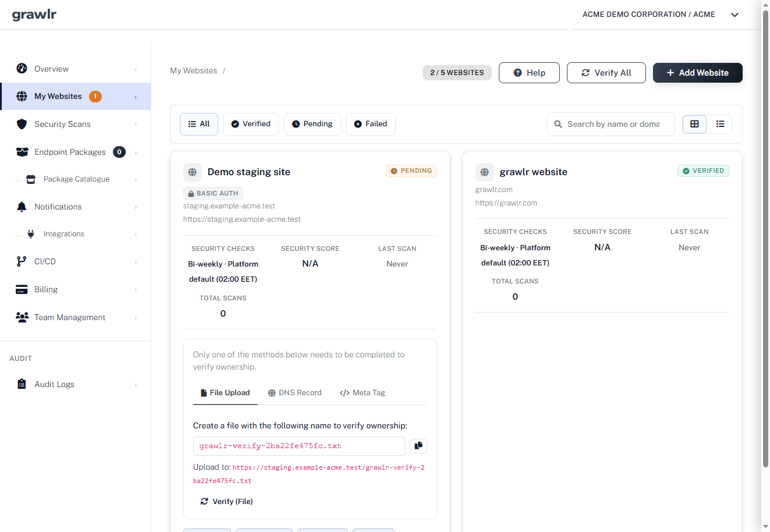770x532 pixels.
Task: Click the Endpoint Packages box icon
Action: 22,152
